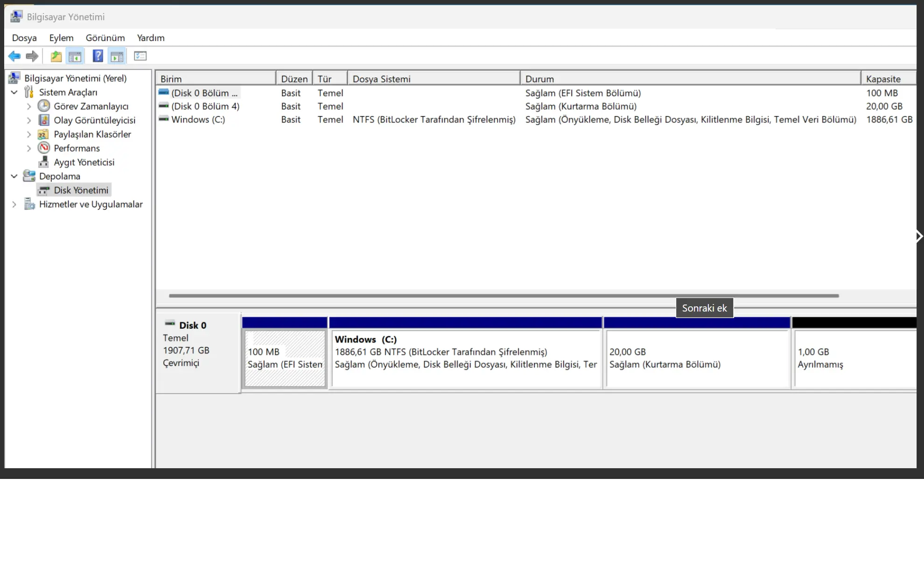Image resolution: width=924 pixels, height=582 pixels.
Task: Click the Forward arrow toolbar icon
Action: [32, 56]
